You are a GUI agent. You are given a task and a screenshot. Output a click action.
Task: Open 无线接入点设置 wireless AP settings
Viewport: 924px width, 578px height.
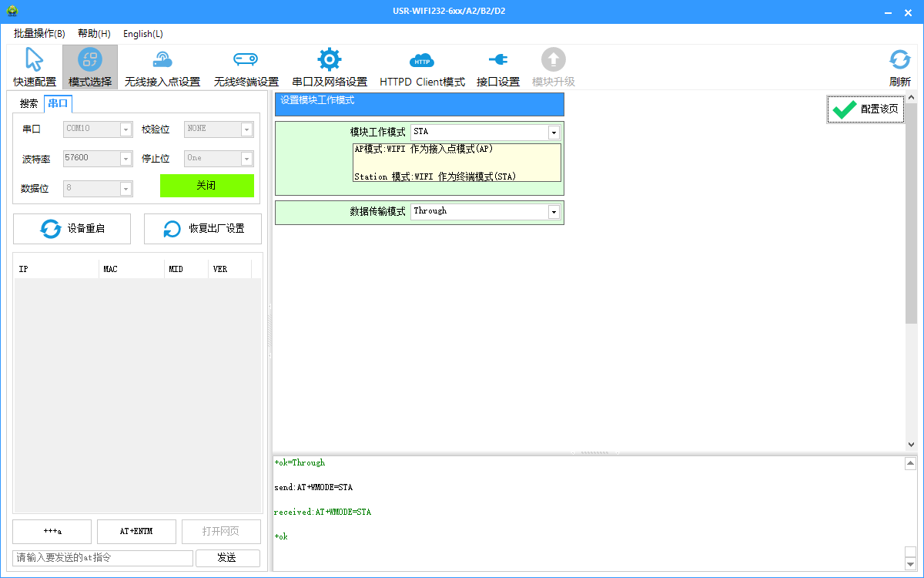point(162,67)
